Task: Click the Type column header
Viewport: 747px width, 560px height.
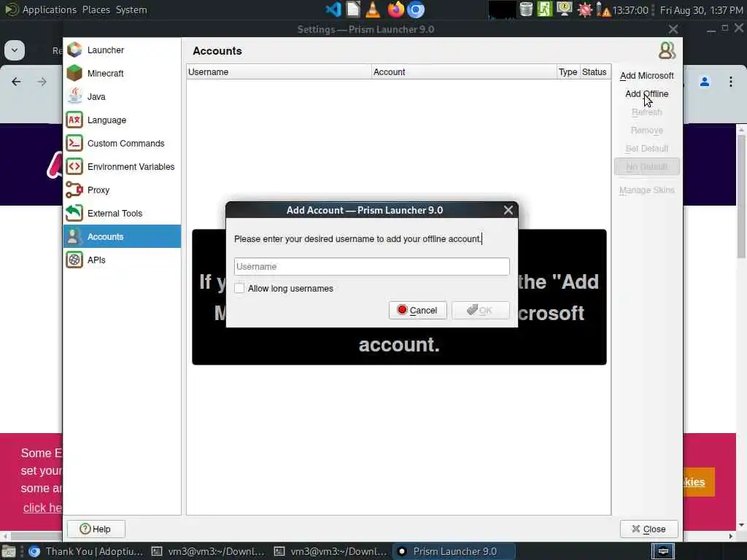Action: 568,72
